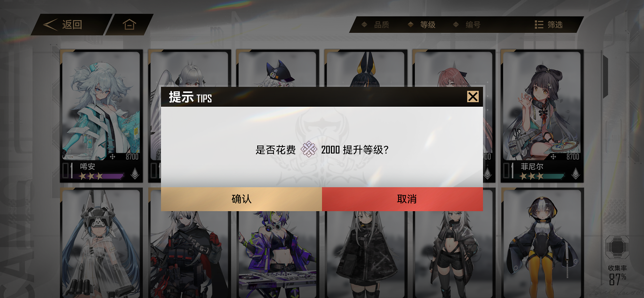
Task: Cancel the upgrade with 取消
Action: (402, 199)
